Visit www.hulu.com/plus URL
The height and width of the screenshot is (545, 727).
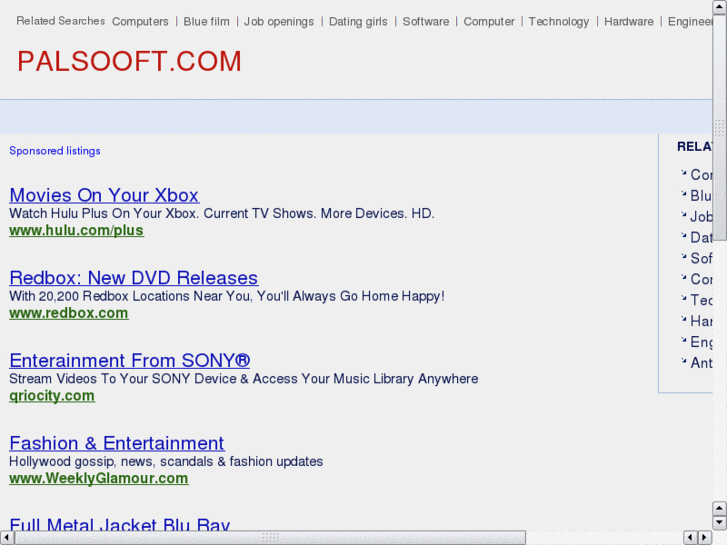(x=77, y=231)
